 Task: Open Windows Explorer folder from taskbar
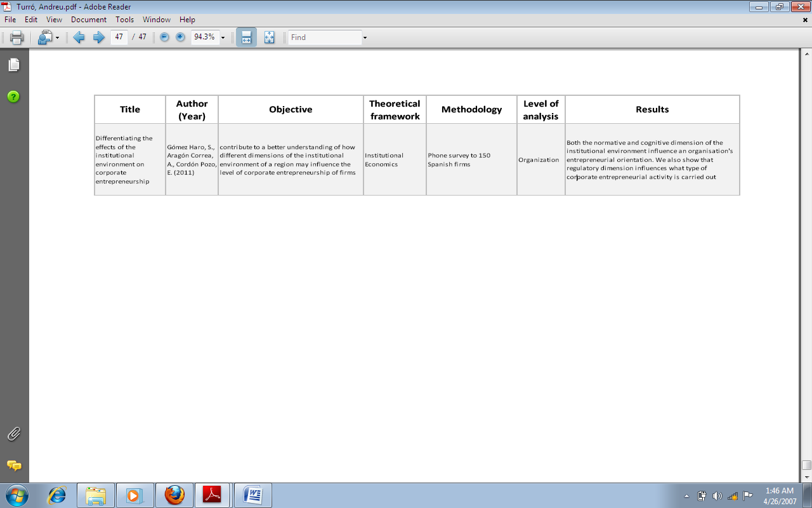(x=96, y=495)
